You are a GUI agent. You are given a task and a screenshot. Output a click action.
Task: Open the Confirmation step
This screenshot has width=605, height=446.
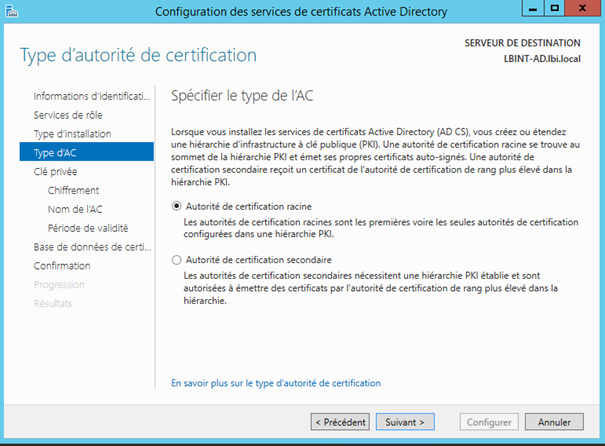point(62,266)
